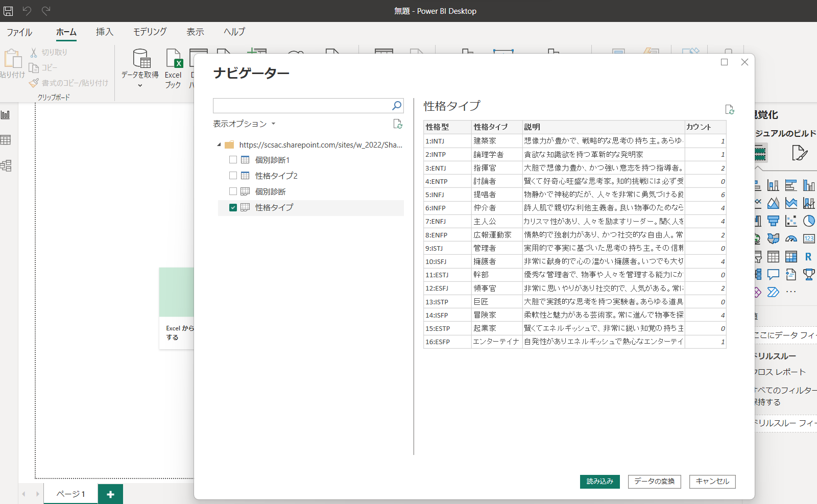Image resolution: width=817 pixels, height=504 pixels.
Task: Choose the funnel chart visual
Action: [x=774, y=221]
